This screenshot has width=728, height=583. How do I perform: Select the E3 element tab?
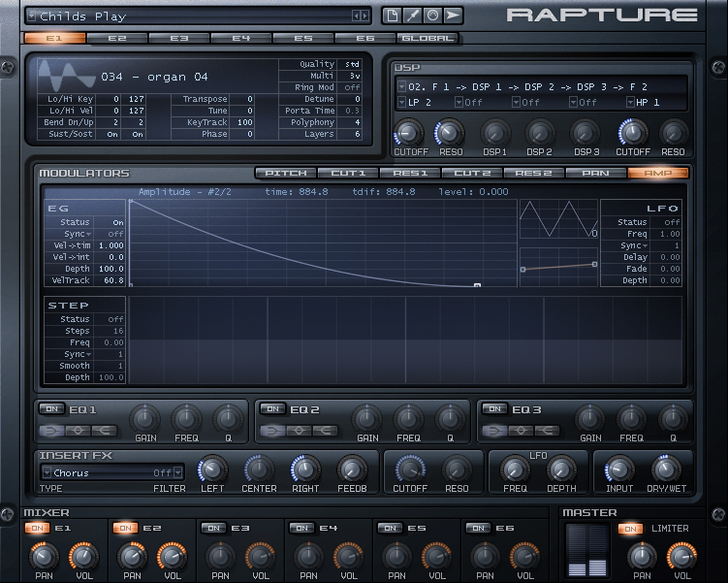[x=179, y=39]
